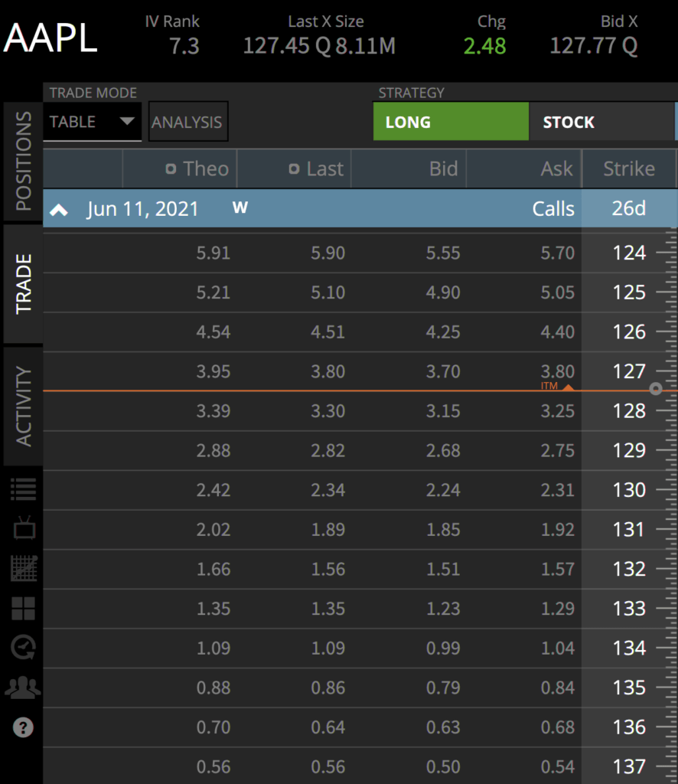Click the Last value 3.30
Image resolution: width=678 pixels, height=784 pixels.
(328, 411)
